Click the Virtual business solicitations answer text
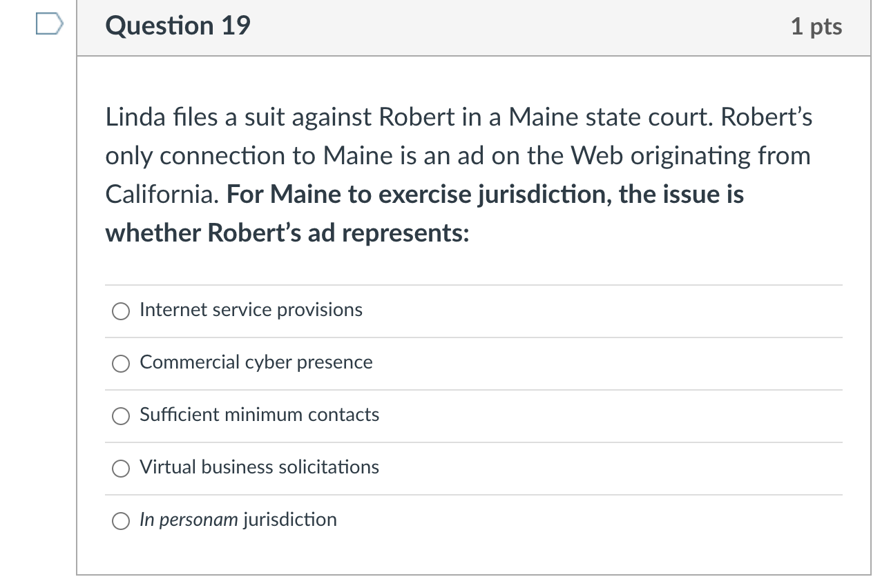The image size is (891, 588). tap(260, 467)
